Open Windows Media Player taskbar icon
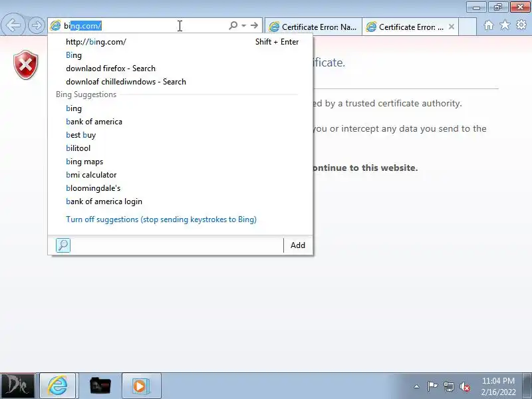The width and height of the screenshot is (532, 399). tap(140, 386)
